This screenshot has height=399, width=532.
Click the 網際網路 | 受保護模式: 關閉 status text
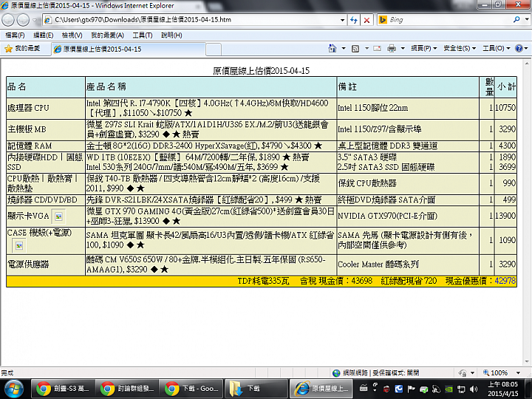click(x=381, y=373)
